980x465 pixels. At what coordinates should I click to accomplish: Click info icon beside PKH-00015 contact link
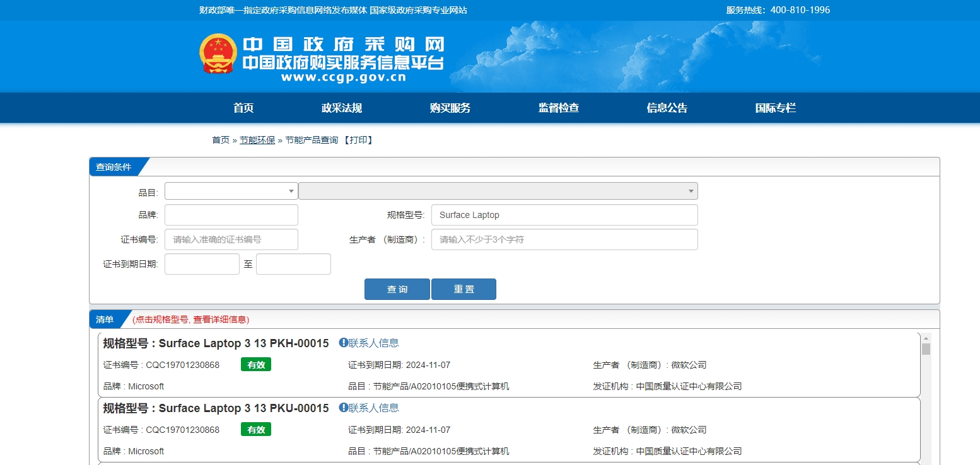click(343, 343)
